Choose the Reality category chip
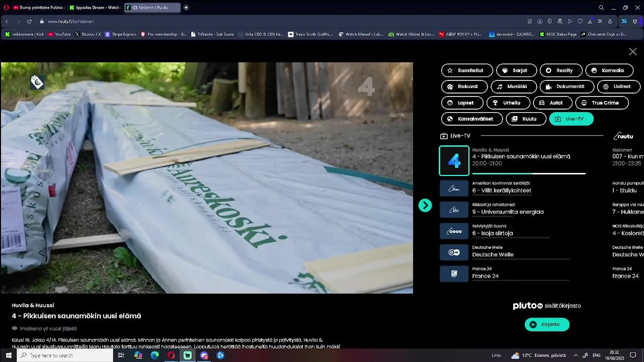This screenshot has width=644, height=362. coord(561,70)
